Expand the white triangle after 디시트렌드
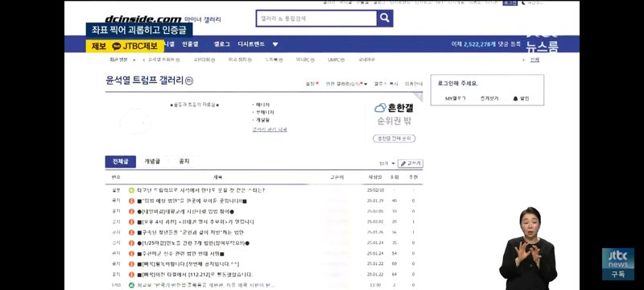This screenshot has width=644, height=290. (x=275, y=44)
